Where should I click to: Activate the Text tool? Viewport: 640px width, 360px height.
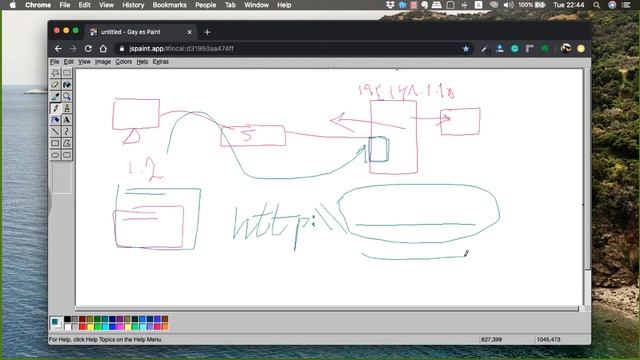[x=67, y=120]
